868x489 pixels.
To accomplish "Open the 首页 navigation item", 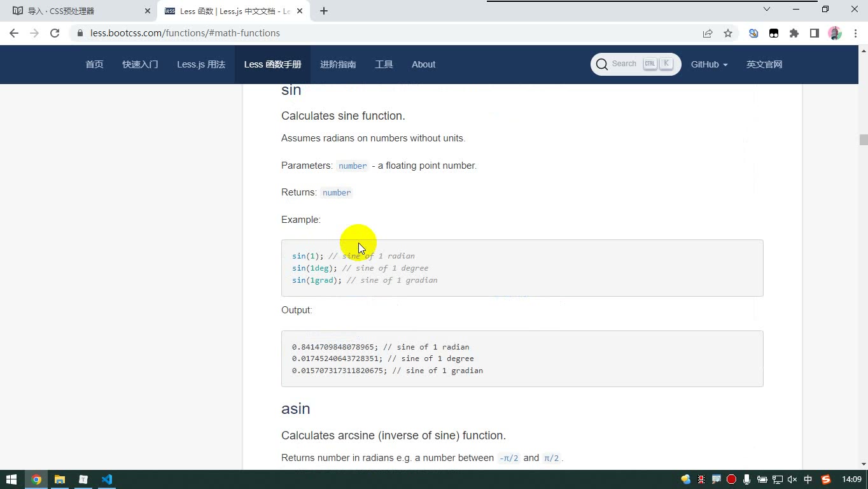I will [95, 64].
